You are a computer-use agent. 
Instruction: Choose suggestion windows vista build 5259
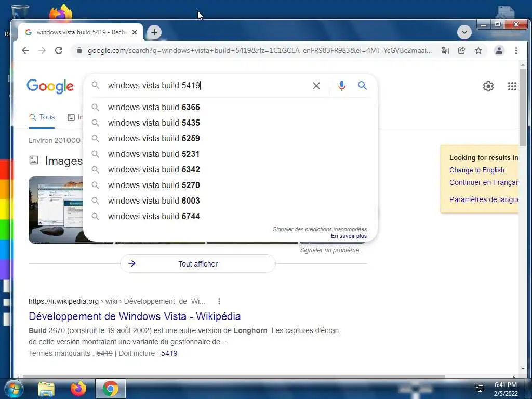(x=230, y=138)
